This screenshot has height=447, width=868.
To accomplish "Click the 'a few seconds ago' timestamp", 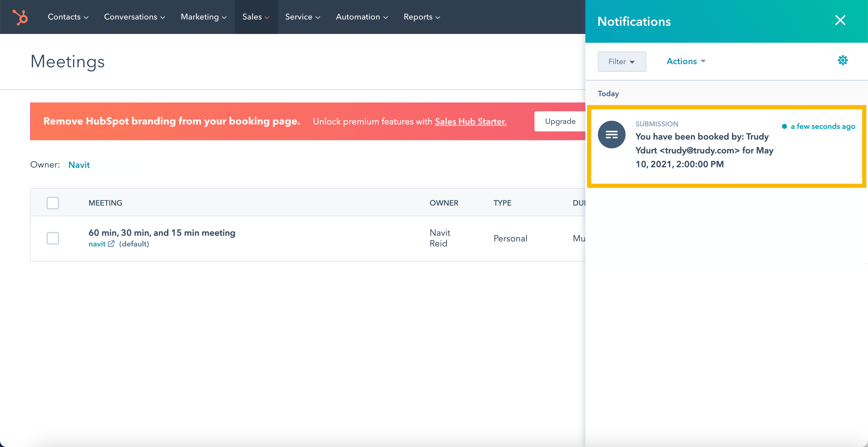I will click(x=822, y=126).
